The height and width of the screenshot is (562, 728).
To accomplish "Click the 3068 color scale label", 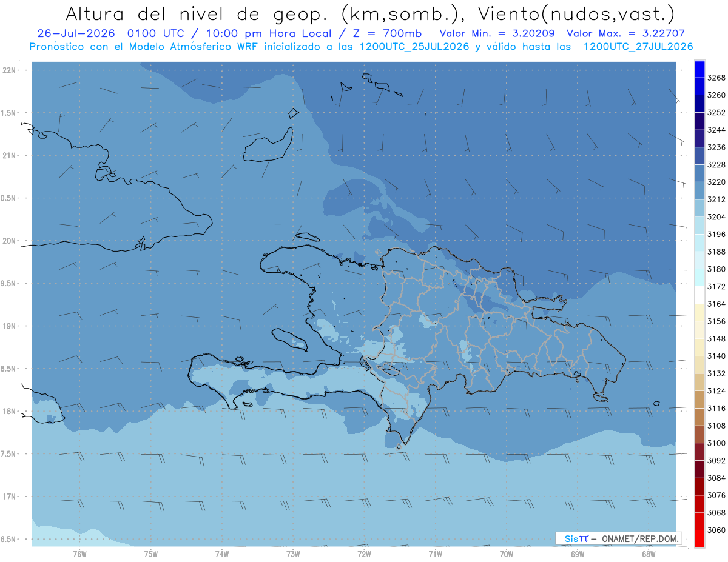I will tap(716, 513).
